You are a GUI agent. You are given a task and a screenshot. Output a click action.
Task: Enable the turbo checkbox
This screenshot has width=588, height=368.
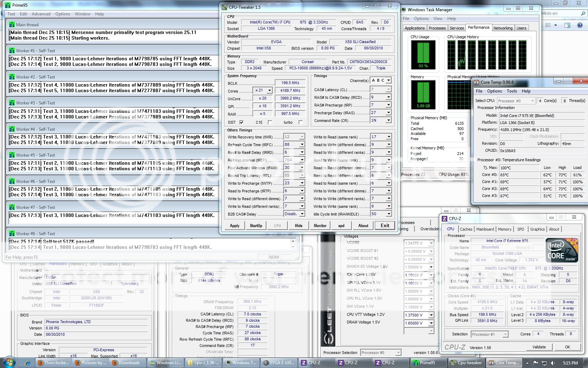(x=300, y=122)
